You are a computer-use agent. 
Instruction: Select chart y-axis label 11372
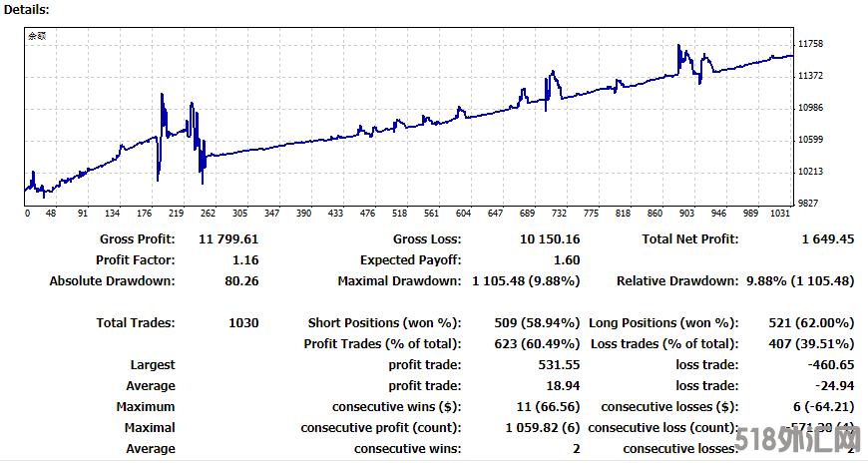pos(810,75)
